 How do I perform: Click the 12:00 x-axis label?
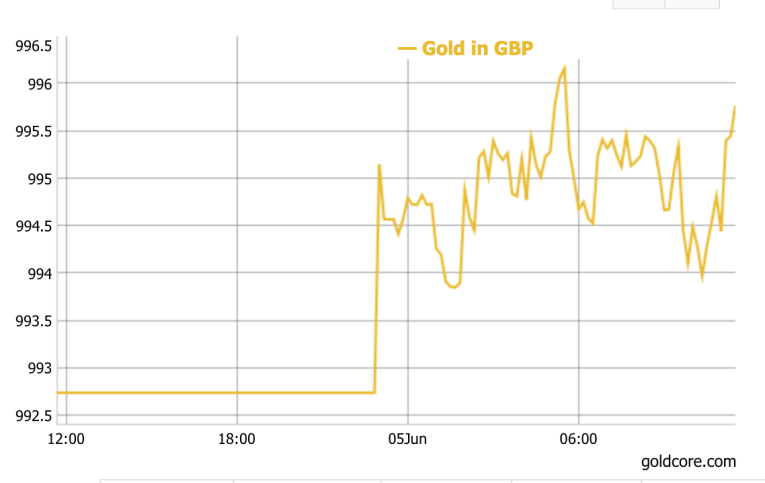pyautogui.click(x=66, y=439)
